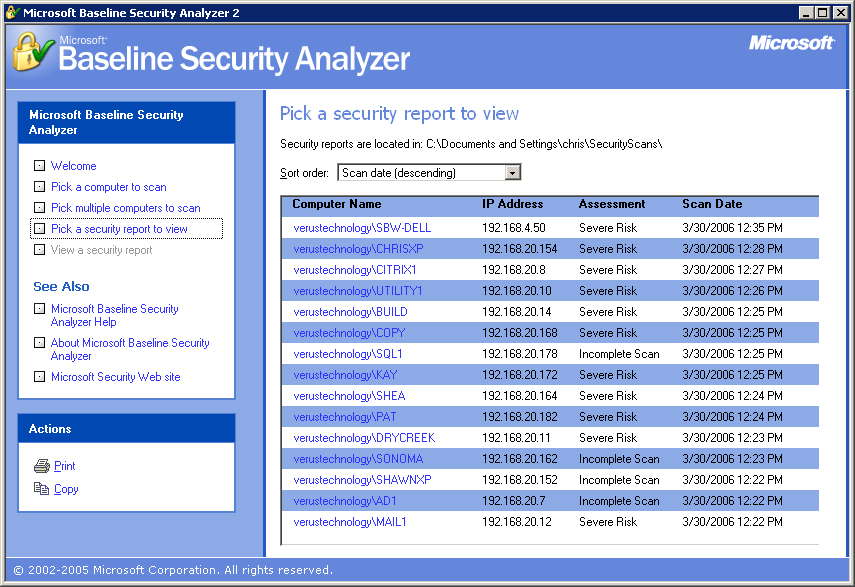Click the Sort order dropdown arrow button
This screenshot has height=587, width=855.
513,173
